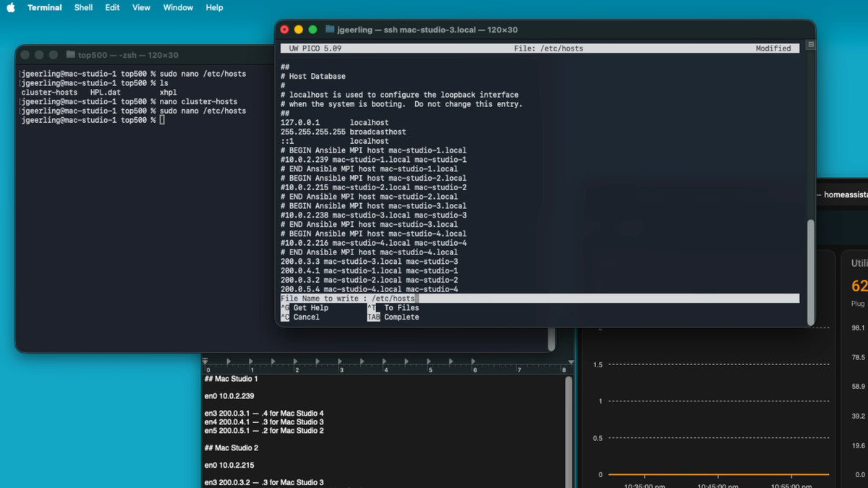Open the Window menu

click(178, 8)
